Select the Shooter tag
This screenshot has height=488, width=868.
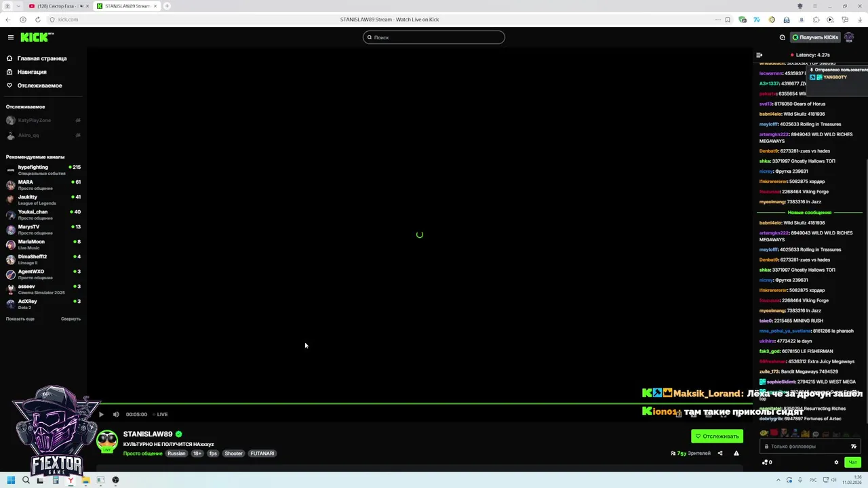tap(233, 453)
